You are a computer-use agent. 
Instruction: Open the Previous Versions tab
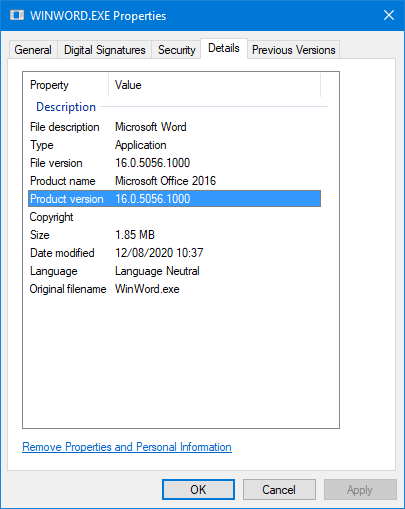click(293, 50)
